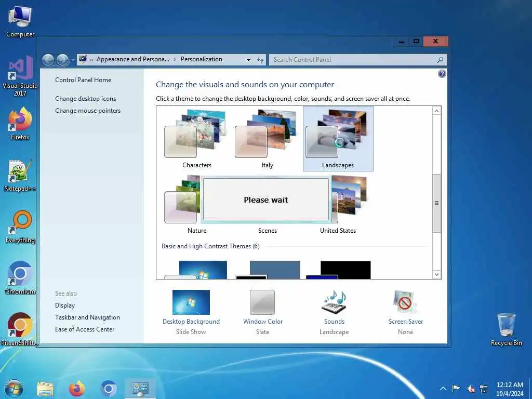The height and width of the screenshot is (399, 532).
Task: Launch the Chromium desktop shortcut
Action: click(20, 278)
